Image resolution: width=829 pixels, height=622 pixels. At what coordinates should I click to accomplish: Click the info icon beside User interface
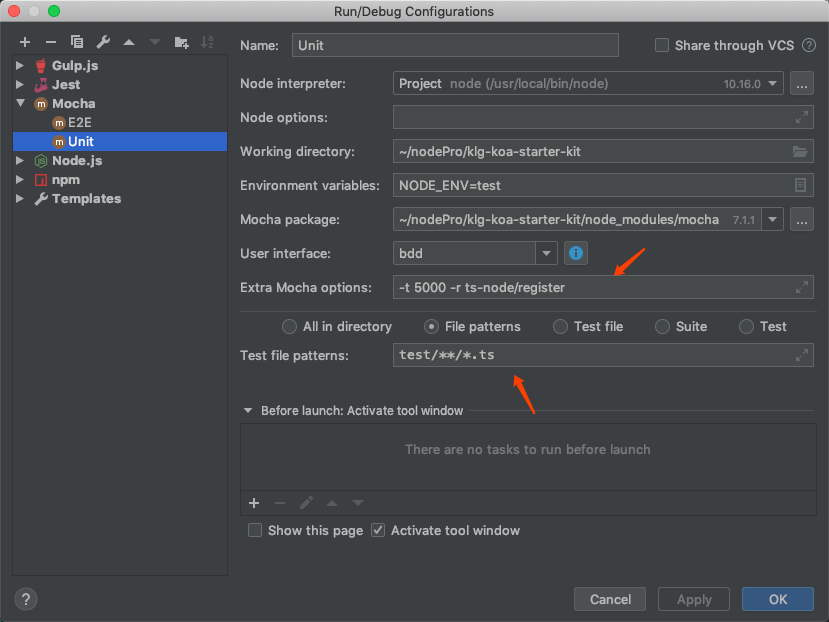tap(575, 253)
